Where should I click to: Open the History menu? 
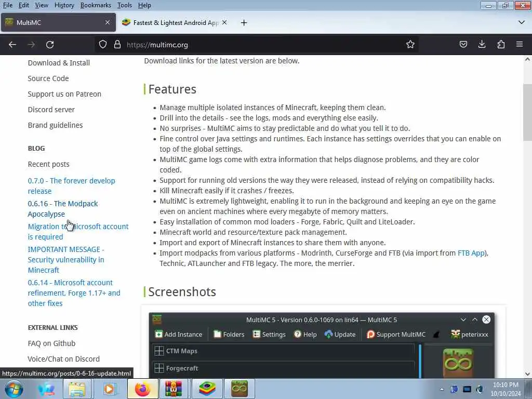pyautogui.click(x=64, y=5)
